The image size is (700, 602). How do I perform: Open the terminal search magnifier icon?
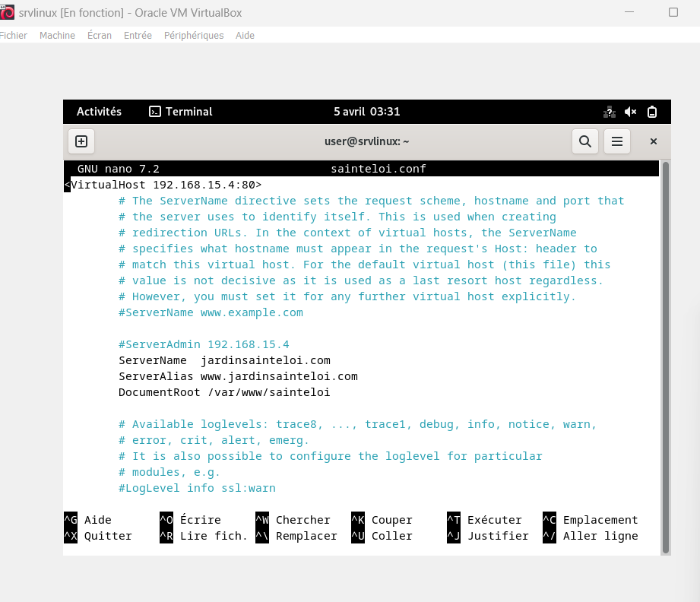click(x=585, y=141)
